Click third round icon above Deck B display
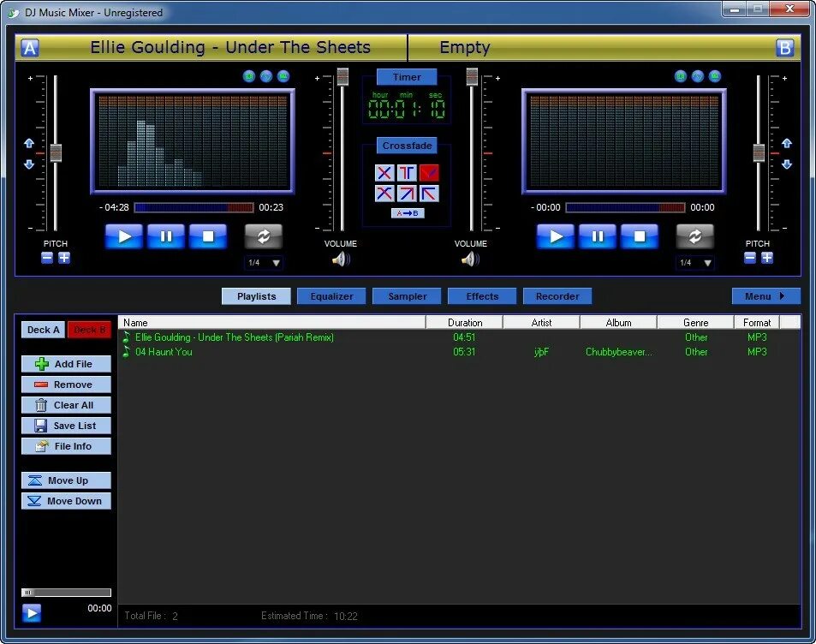The width and height of the screenshot is (816, 644). [715, 76]
